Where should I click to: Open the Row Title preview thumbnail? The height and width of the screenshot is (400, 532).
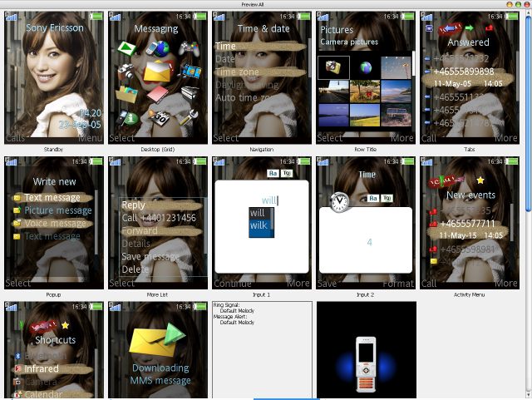coord(366,77)
